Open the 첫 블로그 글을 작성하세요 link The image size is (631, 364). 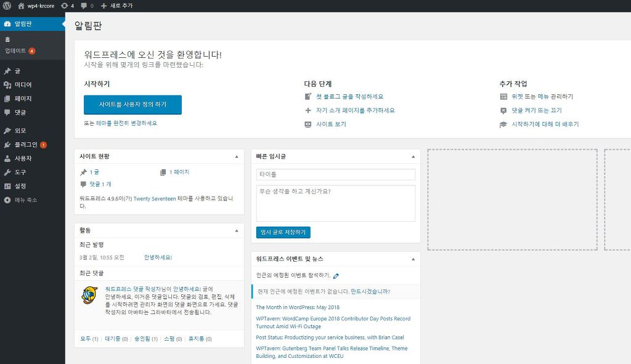(350, 97)
